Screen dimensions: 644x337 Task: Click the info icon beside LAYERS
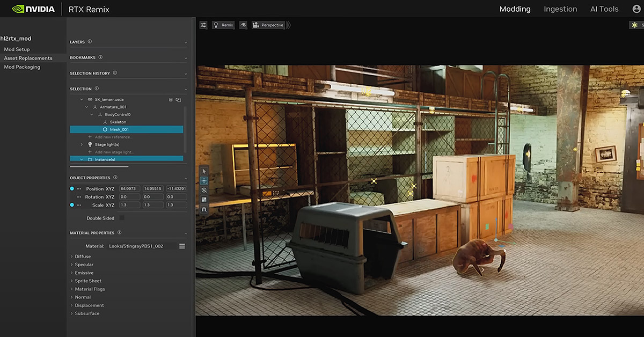click(x=90, y=42)
